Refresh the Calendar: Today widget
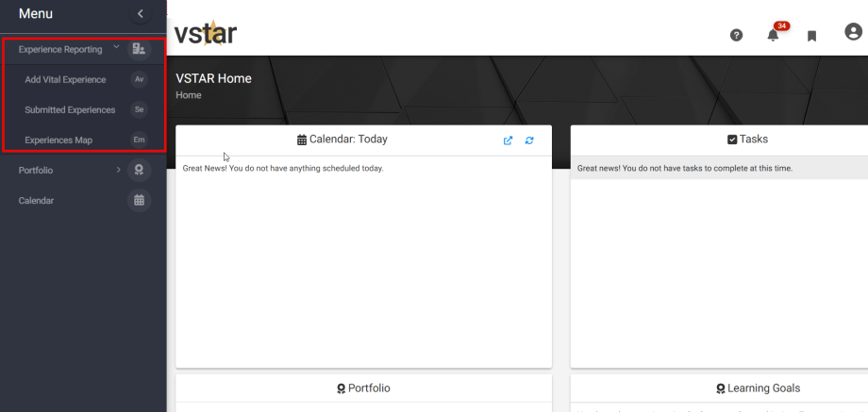 point(529,140)
